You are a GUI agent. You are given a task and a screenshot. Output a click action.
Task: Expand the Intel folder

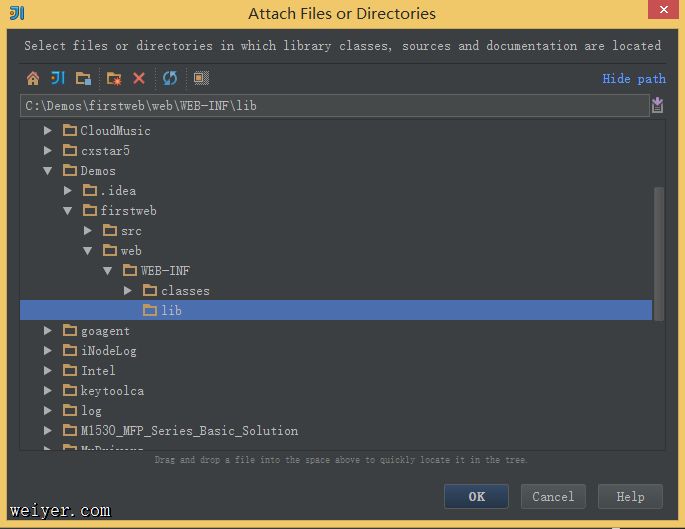coord(48,370)
